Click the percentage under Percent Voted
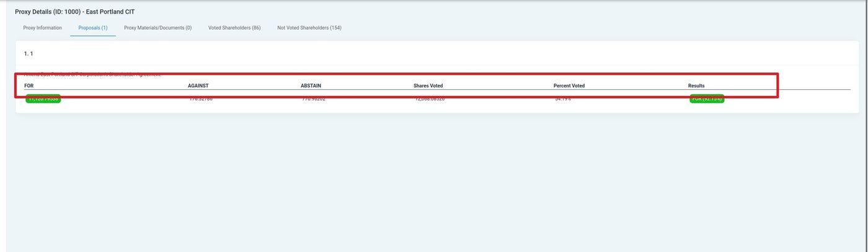 pyautogui.click(x=562, y=100)
